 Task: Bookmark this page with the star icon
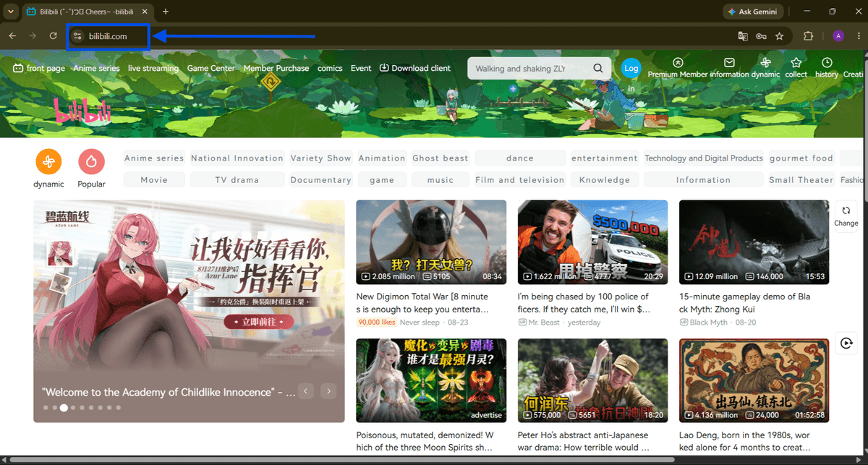coord(779,36)
